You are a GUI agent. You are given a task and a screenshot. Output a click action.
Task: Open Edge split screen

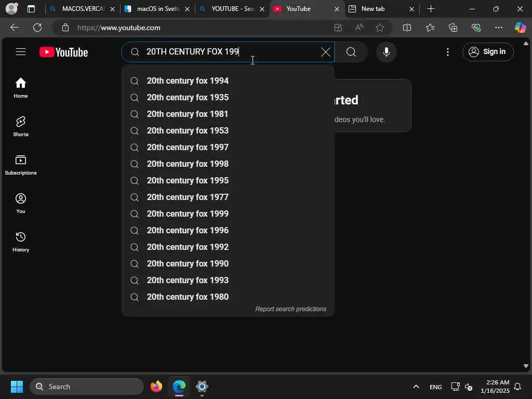pos(407,28)
